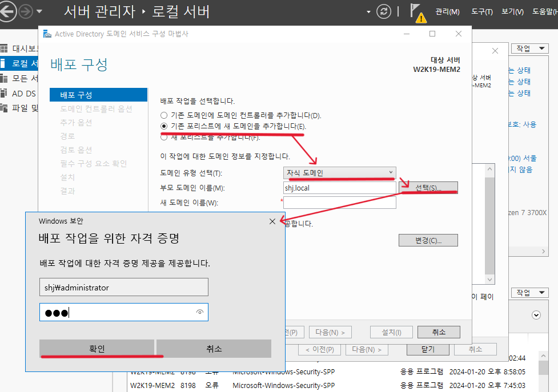Click link ending 호: 사용 in properties
Image resolution: width=558 pixels, height=392 pixels.
[x=521, y=125]
